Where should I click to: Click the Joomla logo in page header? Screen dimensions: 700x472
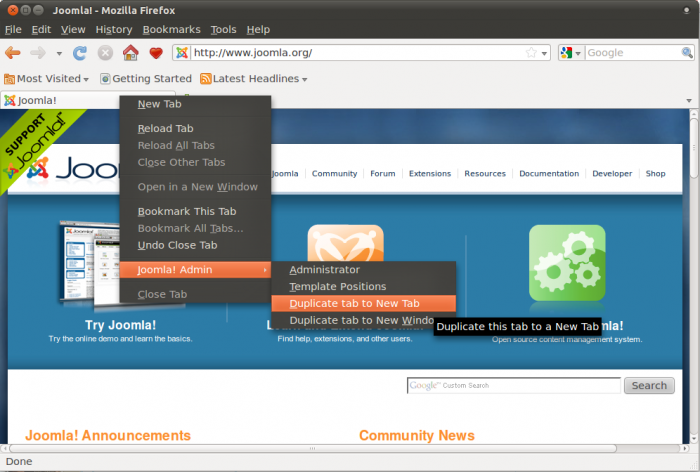tap(74, 169)
